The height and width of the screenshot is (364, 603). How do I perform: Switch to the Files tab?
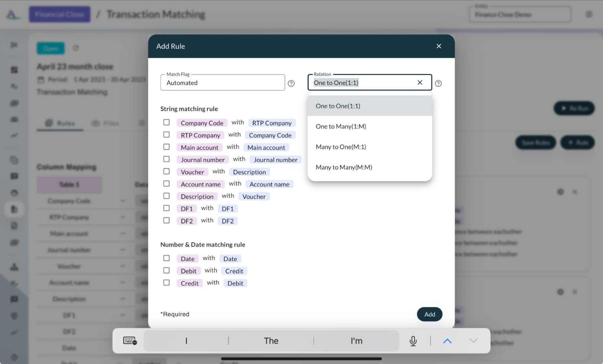106,123
